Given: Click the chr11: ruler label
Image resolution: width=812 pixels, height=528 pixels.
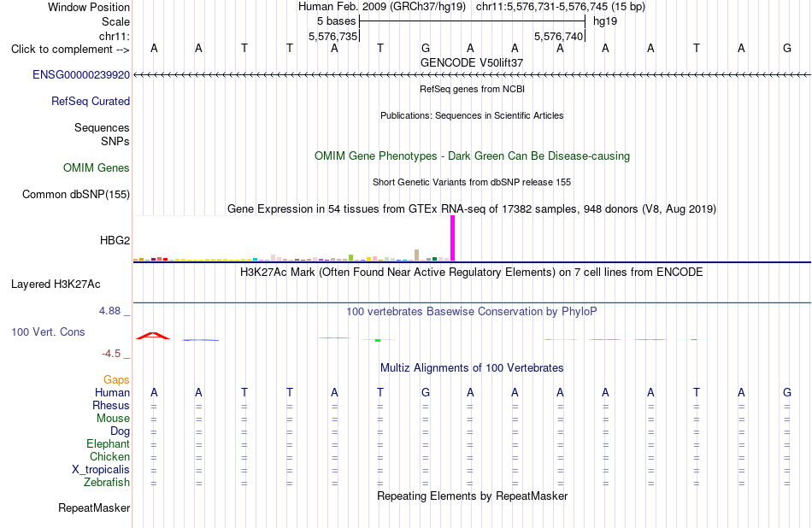Looking at the screenshot, I should tap(115, 37).
